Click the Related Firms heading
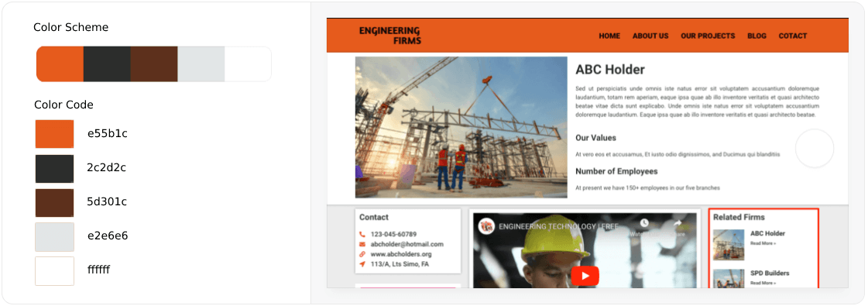The image size is (868, 306). (739, 218)
